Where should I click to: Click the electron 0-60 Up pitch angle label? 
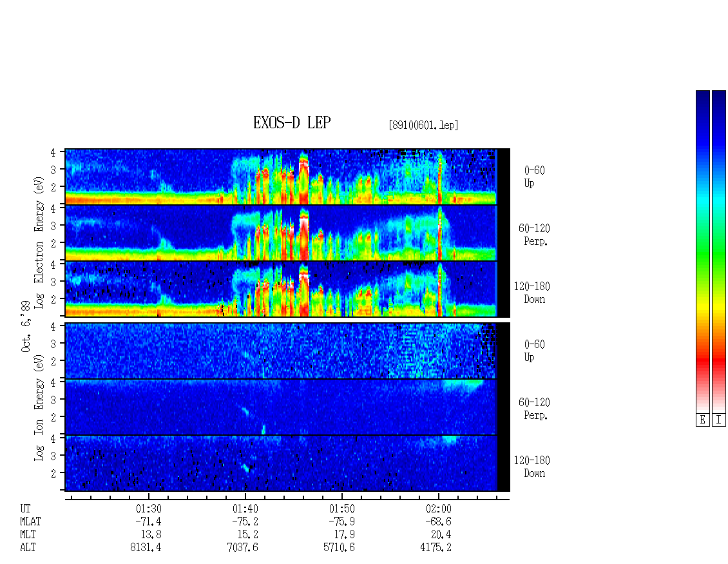coord(534,177)
